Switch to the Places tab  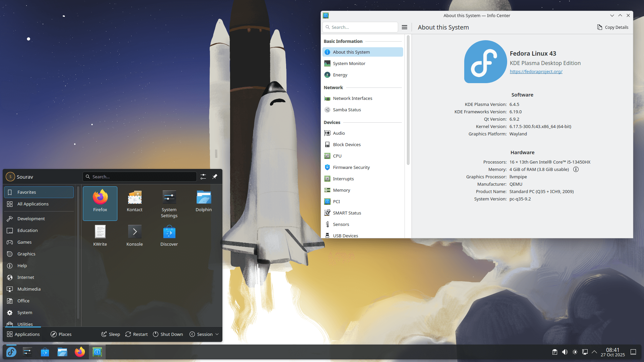(61, 334)
